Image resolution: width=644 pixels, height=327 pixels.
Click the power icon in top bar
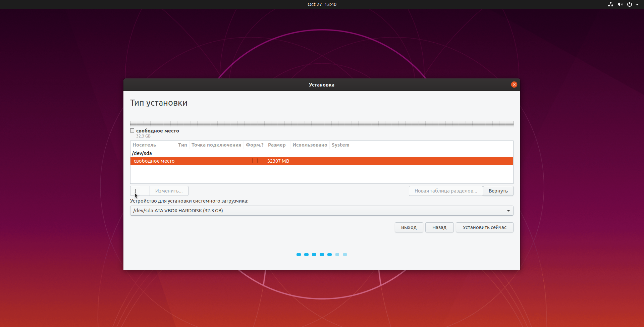pos(630,4)
